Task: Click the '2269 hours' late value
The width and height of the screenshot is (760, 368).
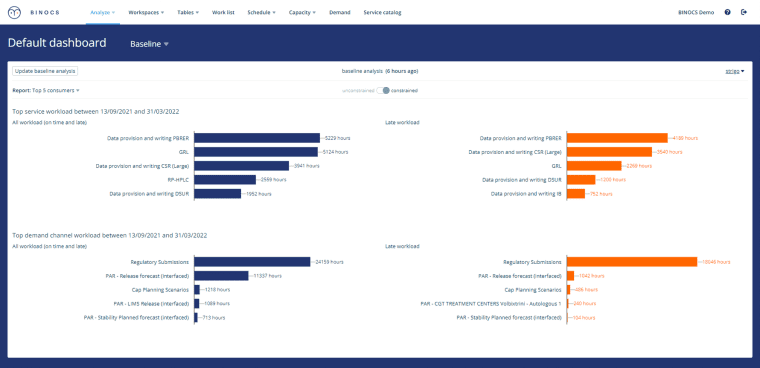Action: point(639,166)
